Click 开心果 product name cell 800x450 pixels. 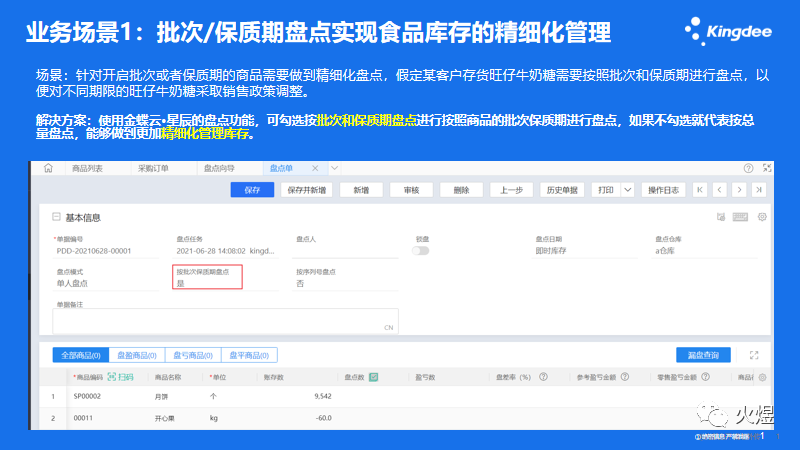pyautogui.click(x=164, y=418)
